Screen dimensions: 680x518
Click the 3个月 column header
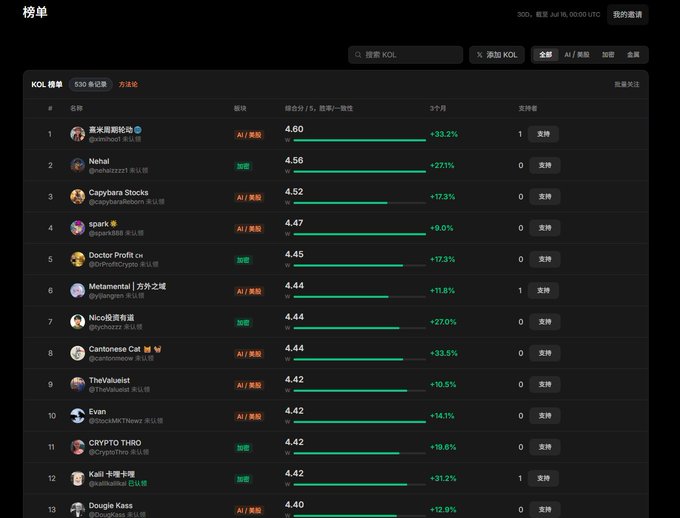pyautogui.click(x=438, y=108)
